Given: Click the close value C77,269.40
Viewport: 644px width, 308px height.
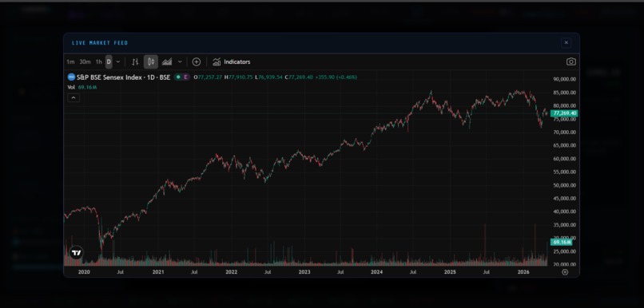Looking at the screenshot, I should point(299,77).
